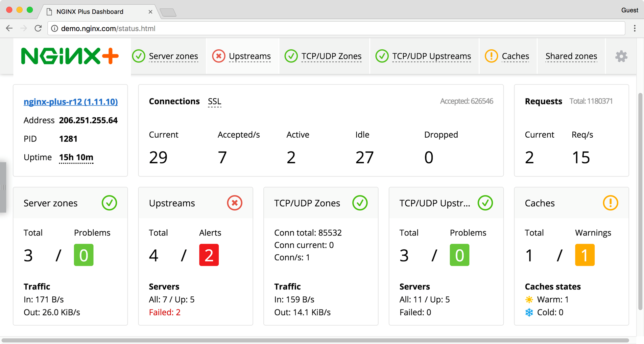Viewport: 644px width, 344px height.
Task: Click the Guest profile button
Action: click(x=630, y=10)
